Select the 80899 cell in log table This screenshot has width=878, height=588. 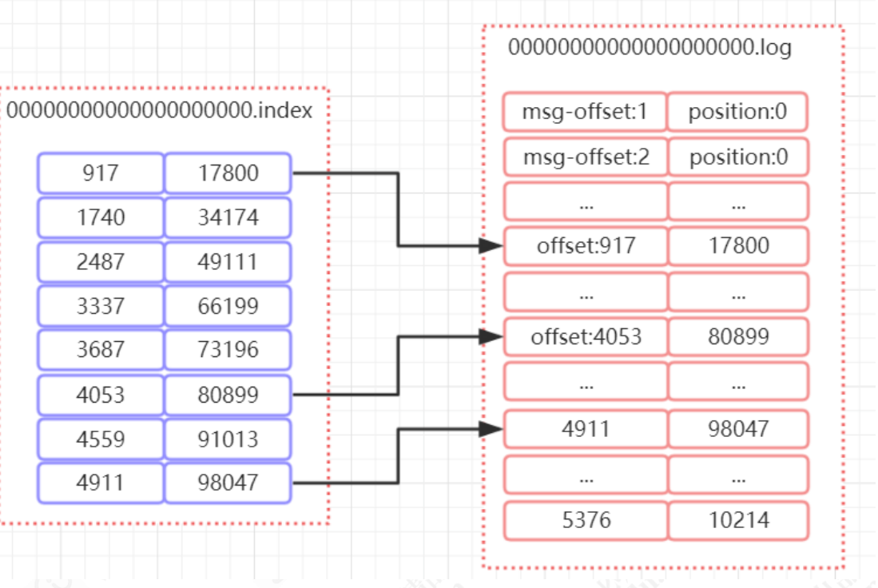tap(738, 336)
